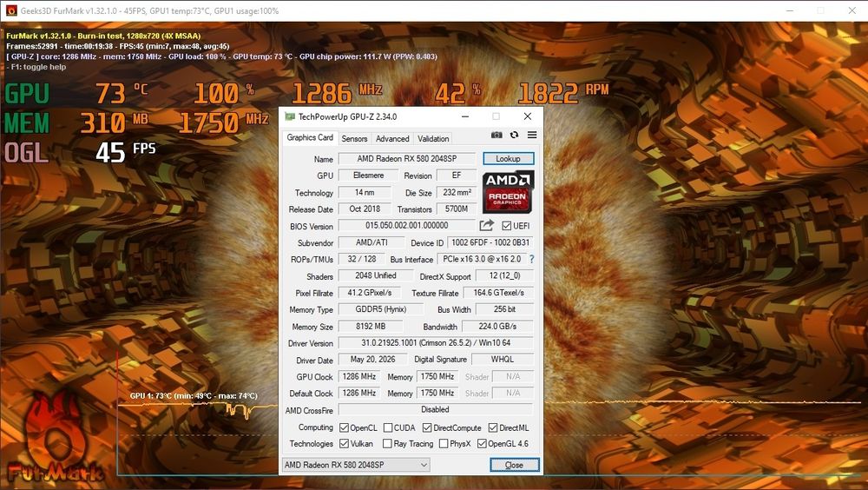Viewport: 868px width, 490px height.
Task: Click the Driver Version field
Action: click(436, 343)
